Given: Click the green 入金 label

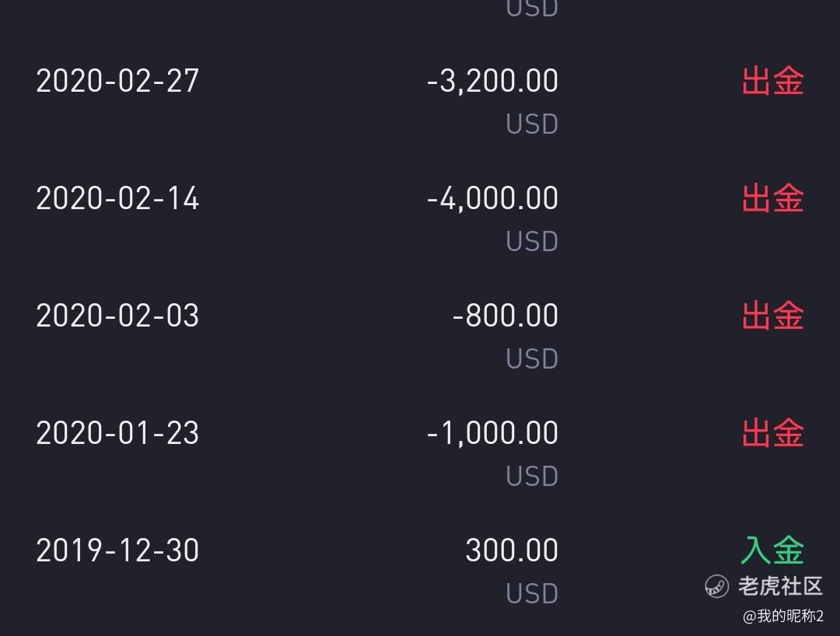Looking at the screenshot, I should tap(772, 550).
